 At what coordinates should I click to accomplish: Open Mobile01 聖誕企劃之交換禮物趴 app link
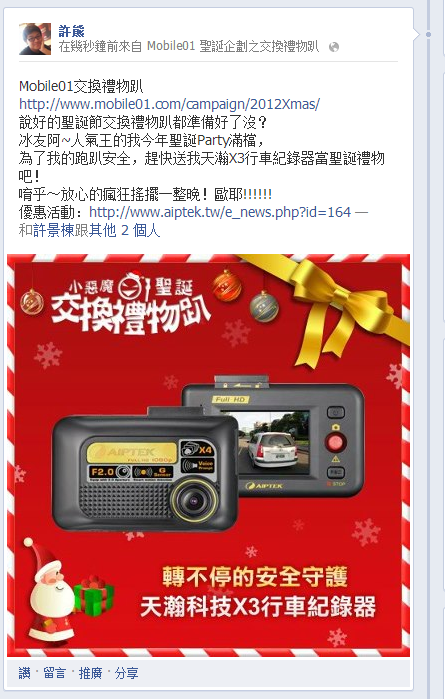tap(233, 46)
